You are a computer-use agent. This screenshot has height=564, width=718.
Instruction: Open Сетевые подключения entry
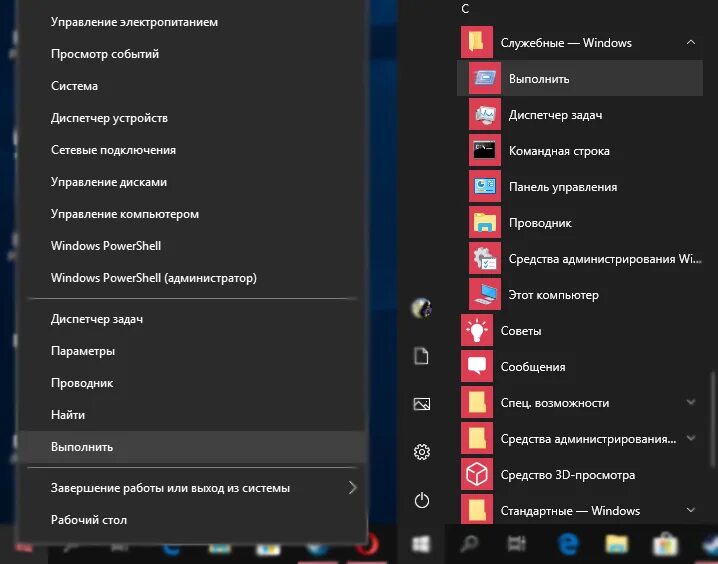tap(113, 150)
